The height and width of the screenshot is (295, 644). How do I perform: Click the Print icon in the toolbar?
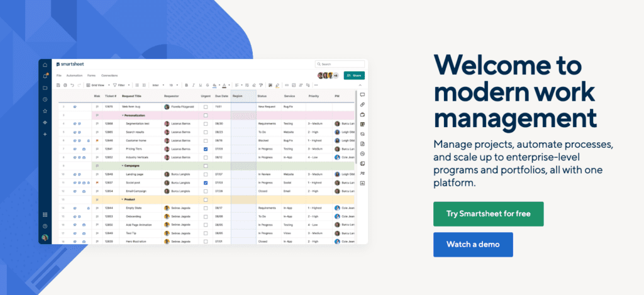tap(65, 85)
